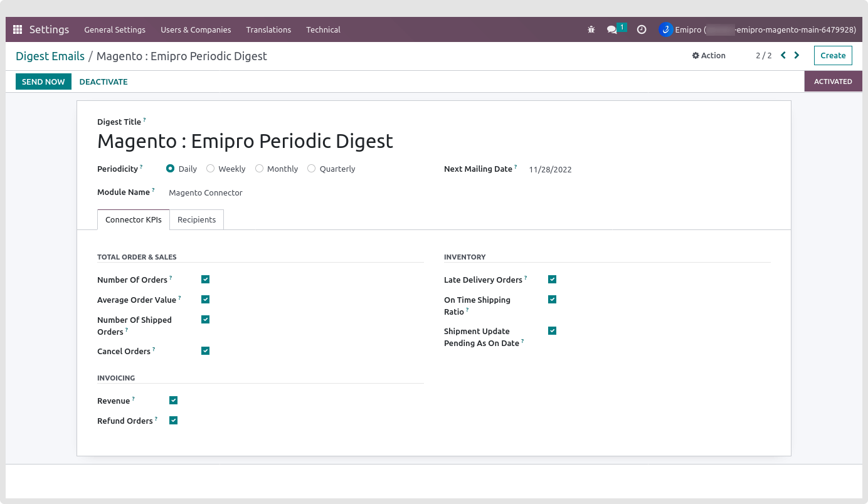Image resolution: width=868 pixels, height=504 pixels.
Task: Open the conversations chat icon
Action: pos(612,29)
